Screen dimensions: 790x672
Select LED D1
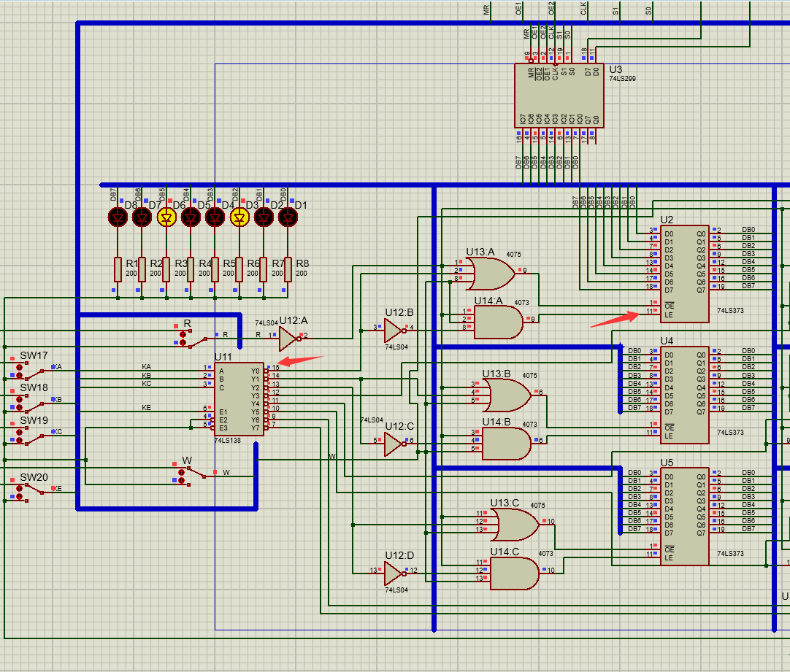[x=288, y=217]
